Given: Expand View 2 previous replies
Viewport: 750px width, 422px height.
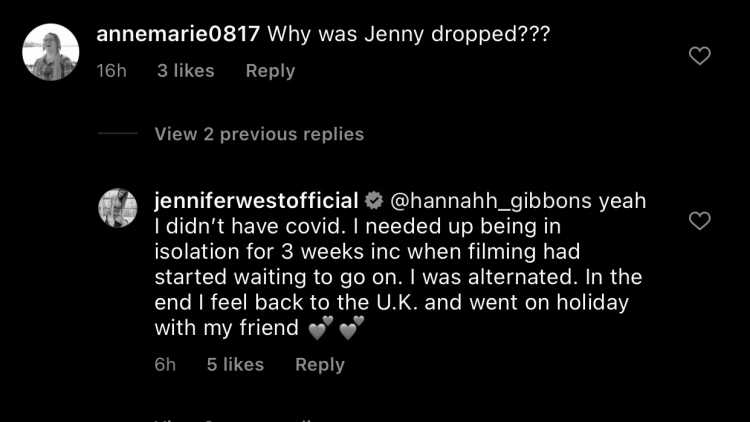Looking at the screenshot, I should click(x=259, y=134).
